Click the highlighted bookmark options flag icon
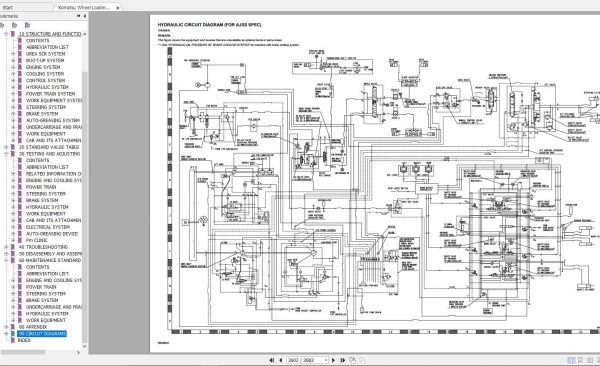 tap(27, 25)
